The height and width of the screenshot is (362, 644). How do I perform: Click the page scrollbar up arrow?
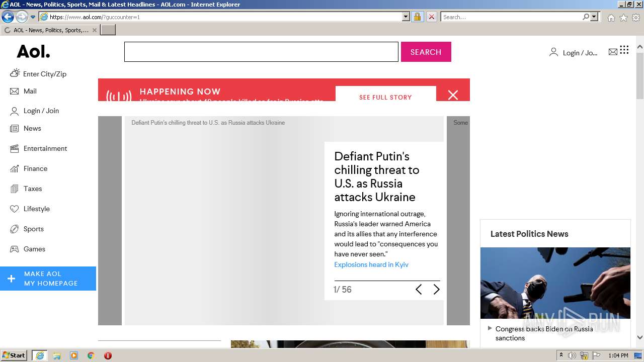click(640, 47)
